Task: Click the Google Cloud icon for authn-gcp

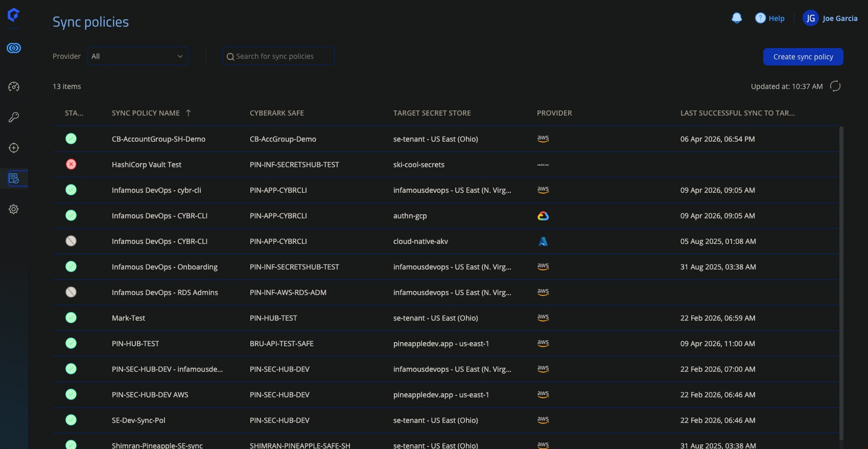Action: tap(543, 216)
